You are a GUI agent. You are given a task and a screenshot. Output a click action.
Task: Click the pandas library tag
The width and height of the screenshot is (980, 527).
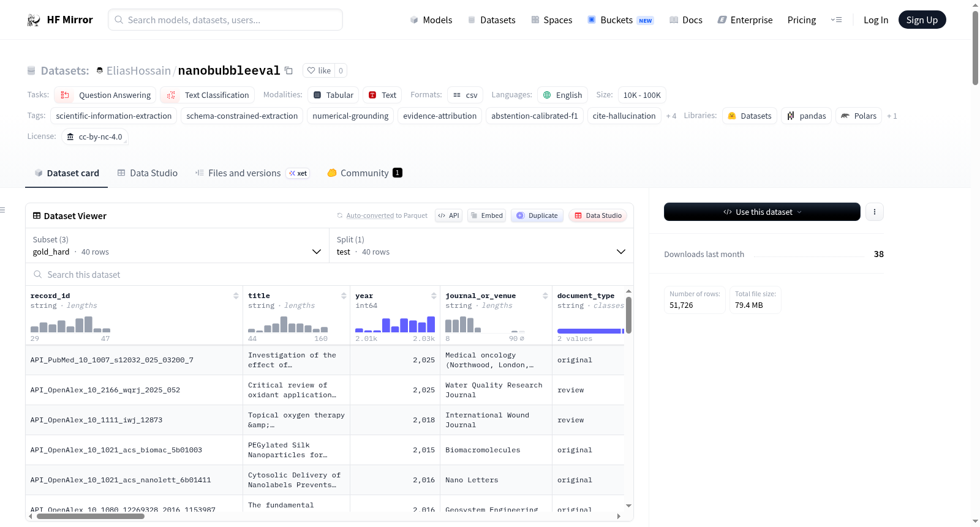[x=806, y=116]
